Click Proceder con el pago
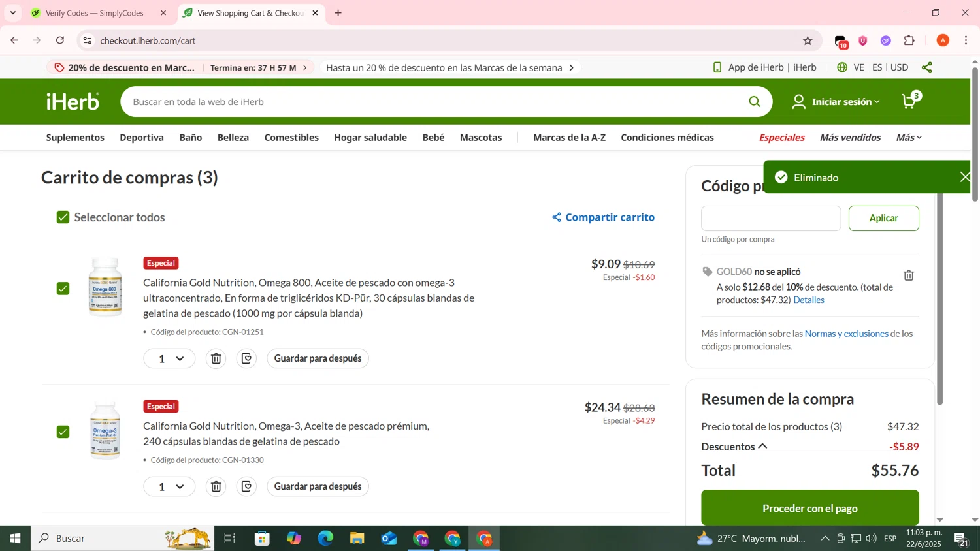The width and height of the screenshot is (980, 551). [810, 508]
